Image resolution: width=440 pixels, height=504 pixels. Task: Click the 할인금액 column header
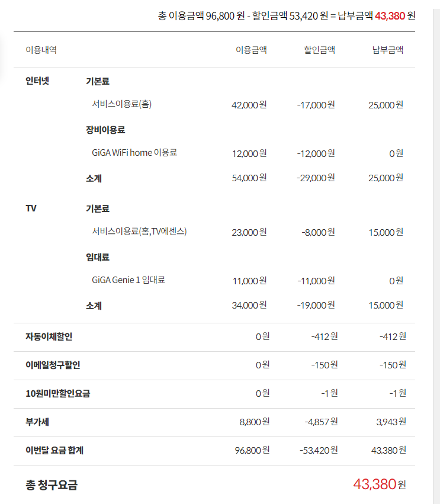coord(319,50)
